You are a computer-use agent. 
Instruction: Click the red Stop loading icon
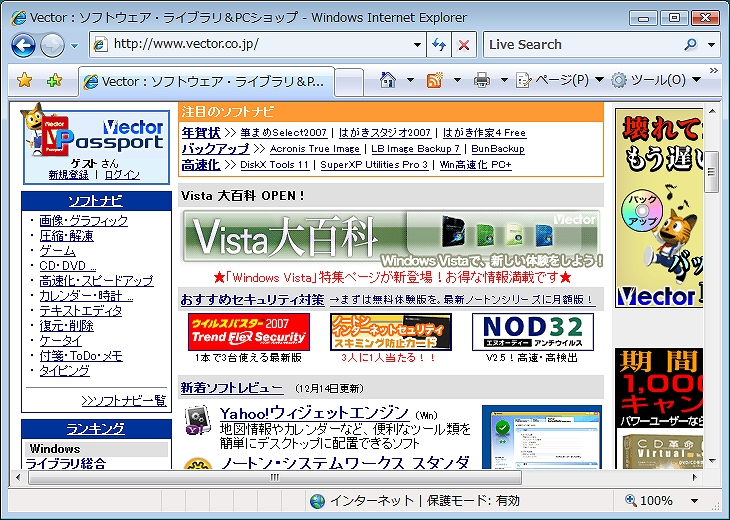pos(464,45)
